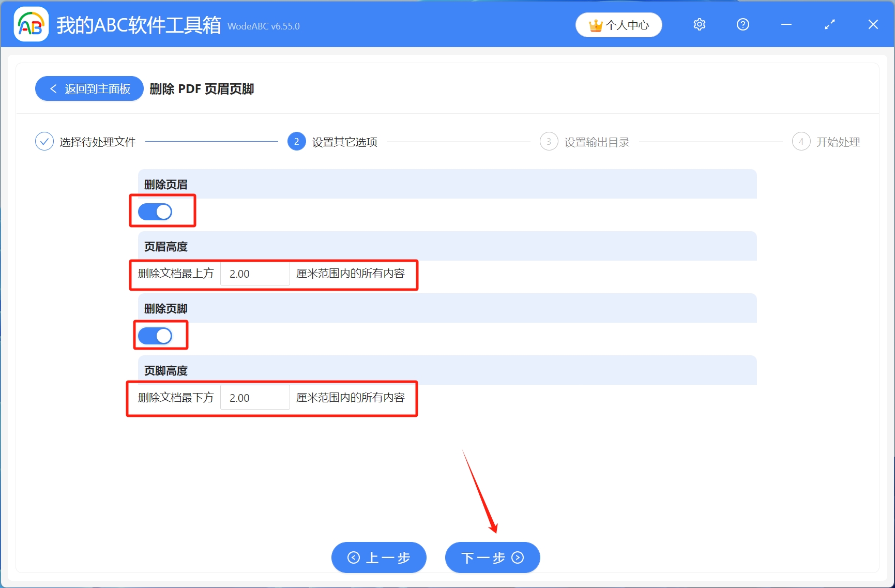Click the back arrow in 上一步 button
The height and width of the screenshot is (588, 895).
[x=354, y=557]
